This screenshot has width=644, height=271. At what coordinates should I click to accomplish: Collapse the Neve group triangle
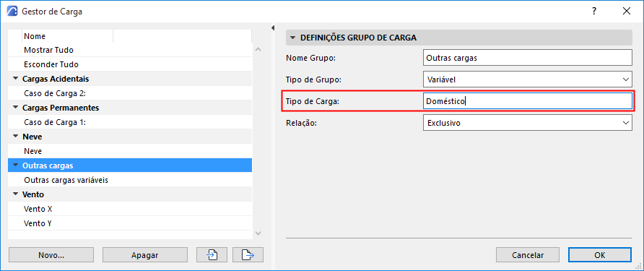[x=16, y=137]
